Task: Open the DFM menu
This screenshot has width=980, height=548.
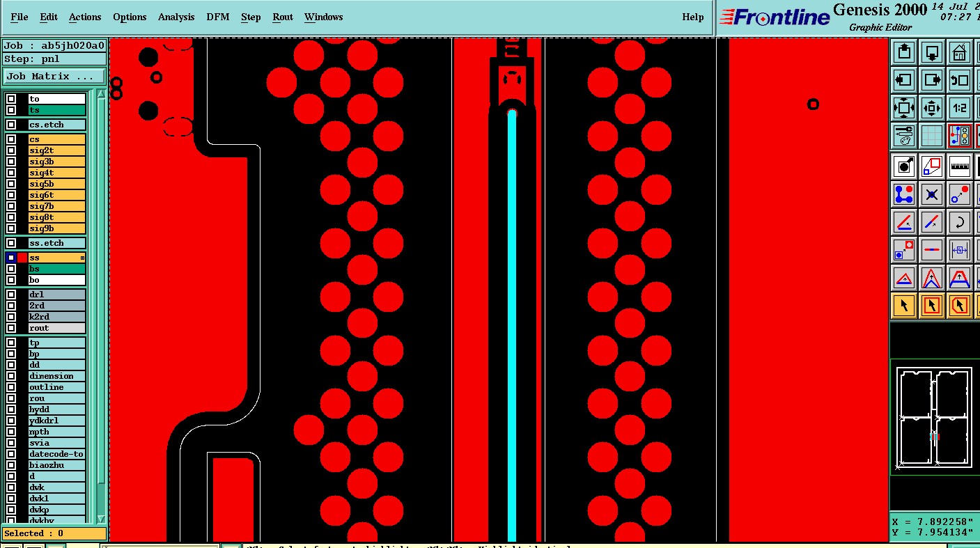Action: 218,17
